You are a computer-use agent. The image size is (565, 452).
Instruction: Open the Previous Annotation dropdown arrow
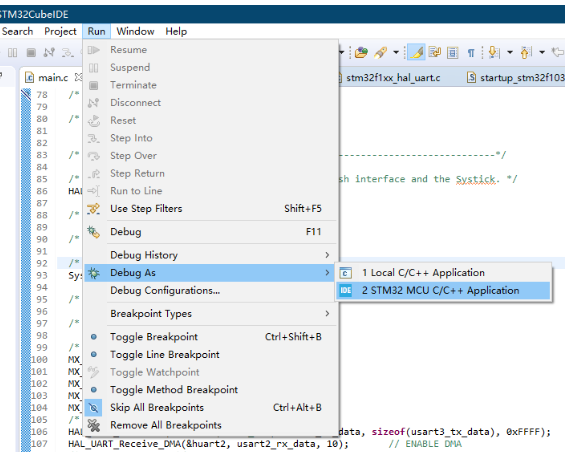pyautogui.click(x=542, y=53)
